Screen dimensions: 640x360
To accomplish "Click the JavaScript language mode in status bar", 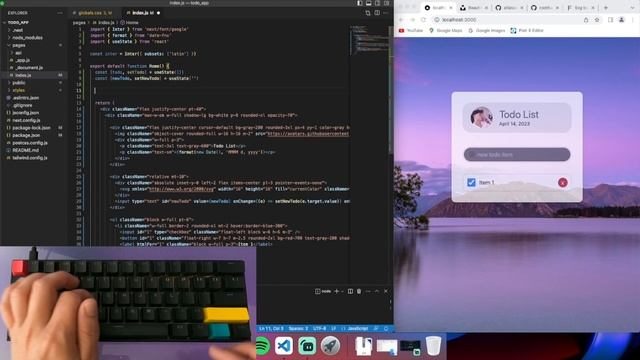I will click(358, 329).
